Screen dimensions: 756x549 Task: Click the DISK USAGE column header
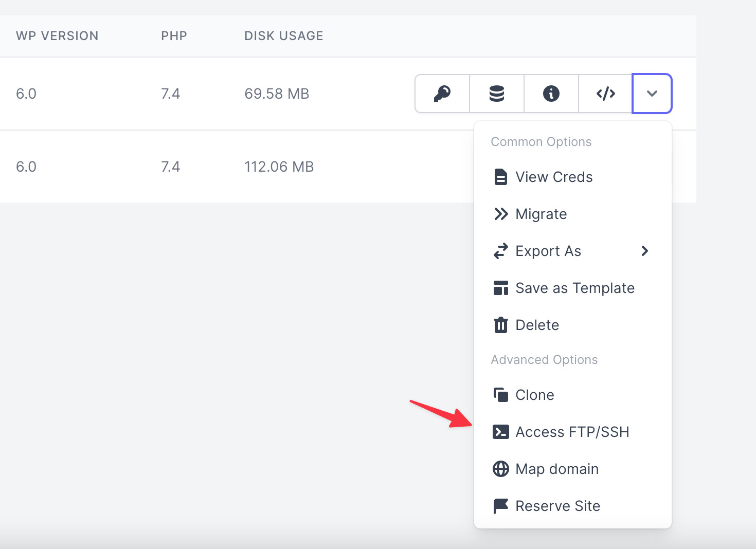[284, 36]
